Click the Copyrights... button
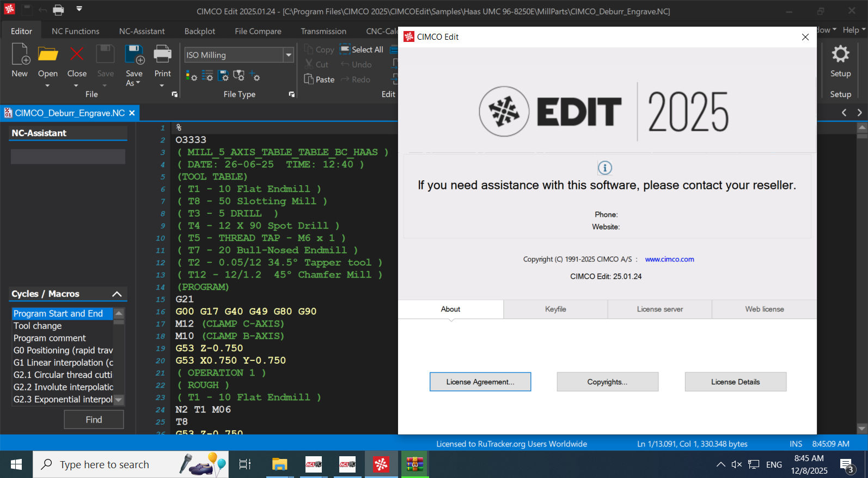Viewport: 868px width, 478px height. coord(607,382)
